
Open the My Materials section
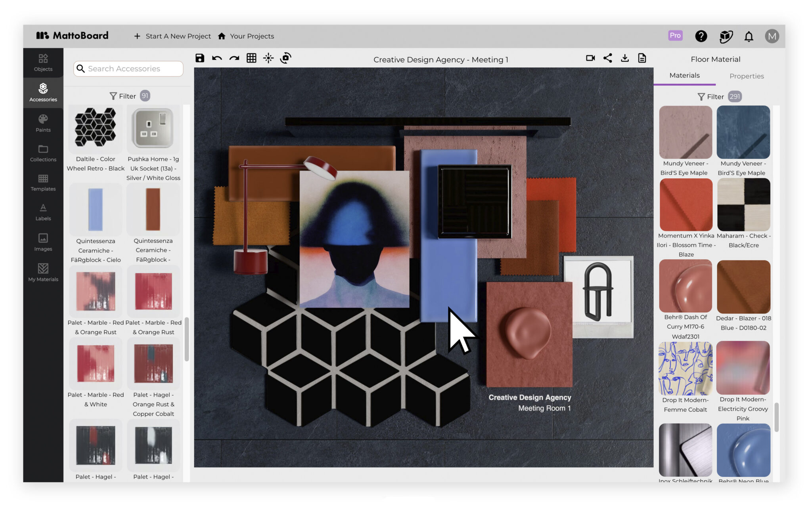pyautogui.click(x=43, y=273)
